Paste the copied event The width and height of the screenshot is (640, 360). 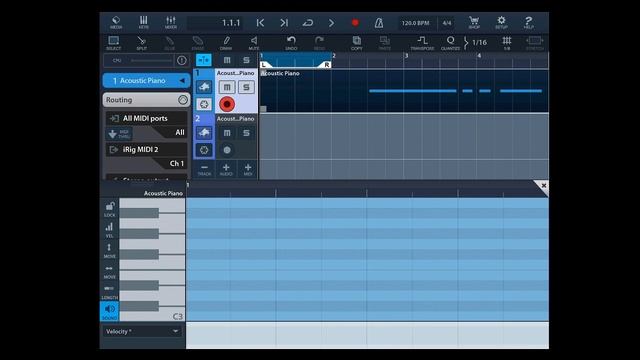click(384, 43)
